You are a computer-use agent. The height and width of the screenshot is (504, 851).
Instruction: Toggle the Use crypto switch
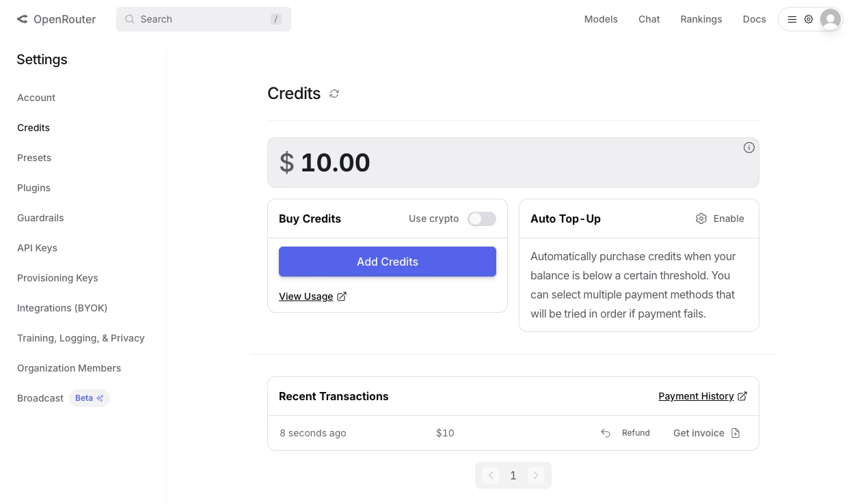point(481,219)
